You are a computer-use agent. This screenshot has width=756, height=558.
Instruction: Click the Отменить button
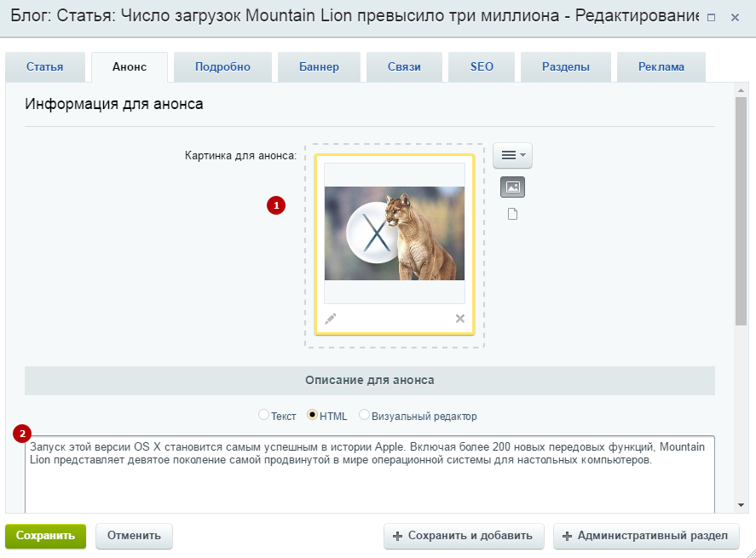[134, 536]
